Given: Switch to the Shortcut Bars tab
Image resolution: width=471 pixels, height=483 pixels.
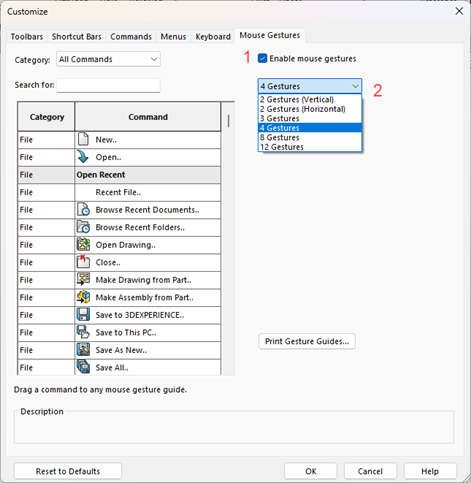Looking at the screenshot, I should tap(76, 36).
